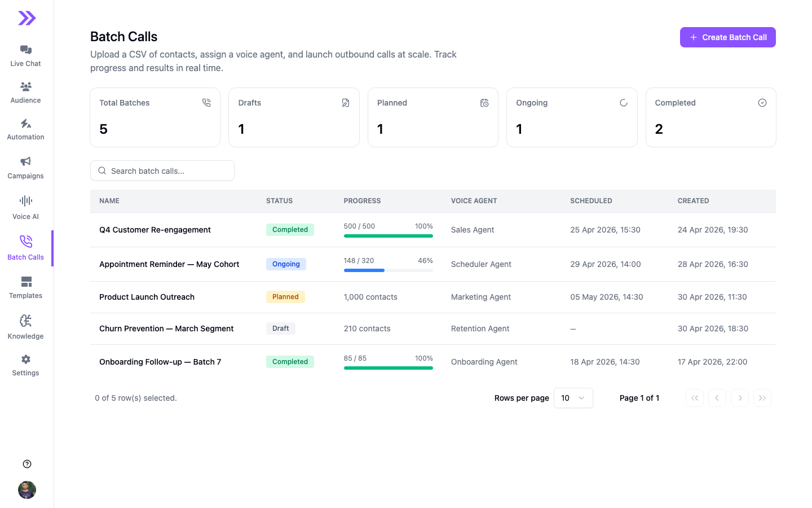The image size is (812, 508).
Task: Go to Automation via lightning icon
Action: coord(26,124)
